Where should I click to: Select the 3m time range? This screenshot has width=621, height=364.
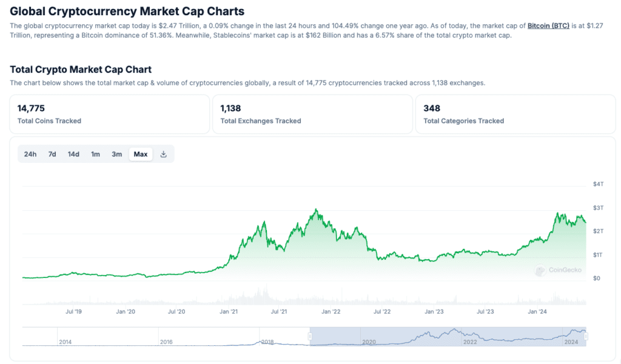tap(117, 154)
